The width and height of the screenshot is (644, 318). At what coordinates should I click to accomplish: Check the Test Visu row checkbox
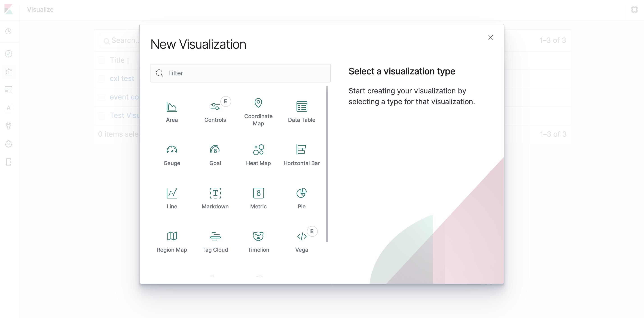tap(101, 116)
